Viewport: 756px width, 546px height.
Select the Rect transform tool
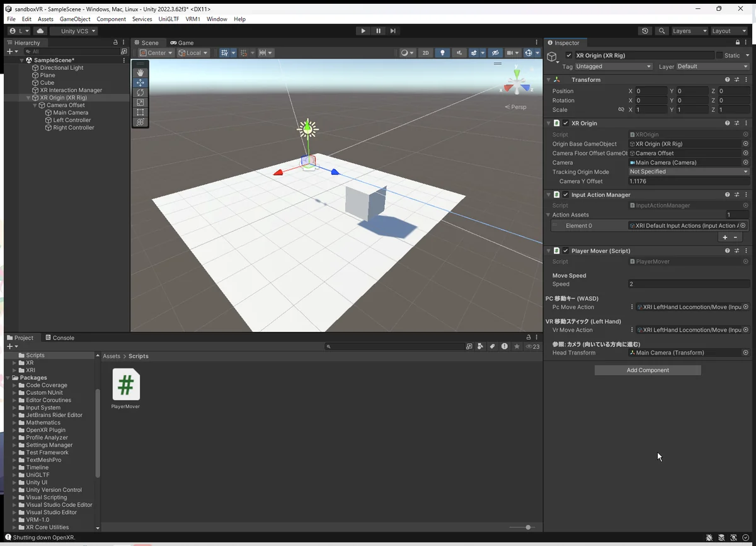[140, 112]
